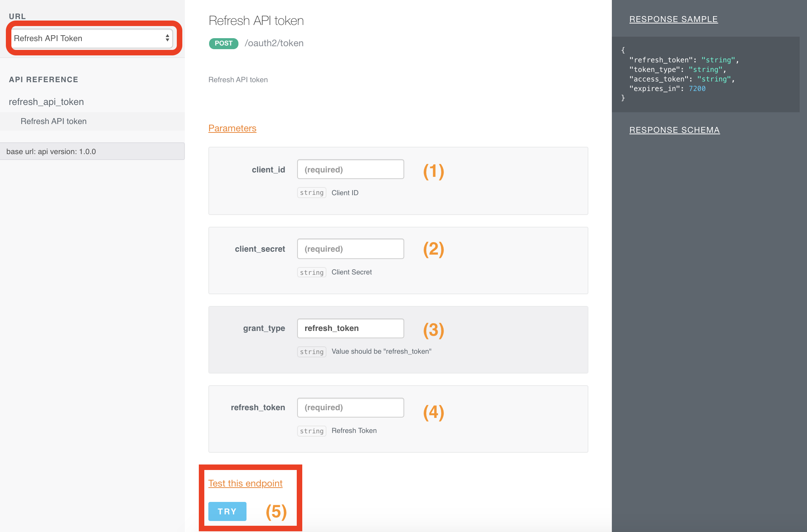
Task: Click the dropdown stepper arrows icon
Action: (167, 38)
